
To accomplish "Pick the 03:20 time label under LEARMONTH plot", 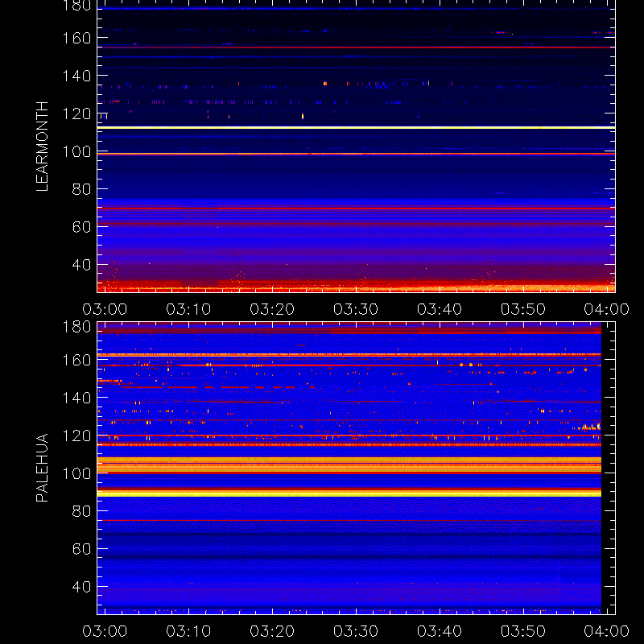I will pos(272,309).
